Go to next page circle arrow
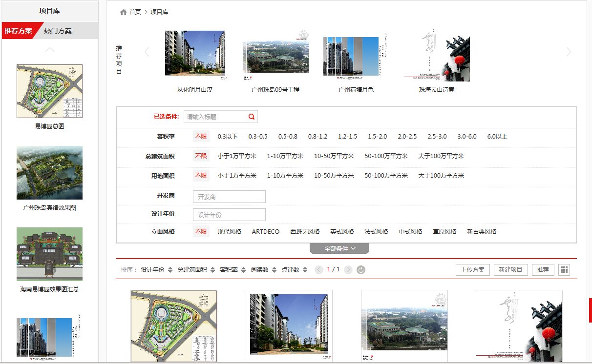 pos(348,270)
